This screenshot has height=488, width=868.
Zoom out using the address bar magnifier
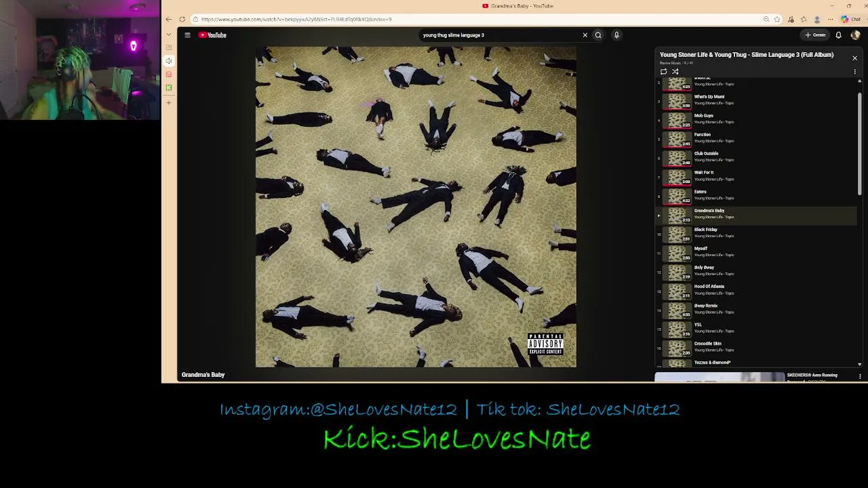pos(766,19)
